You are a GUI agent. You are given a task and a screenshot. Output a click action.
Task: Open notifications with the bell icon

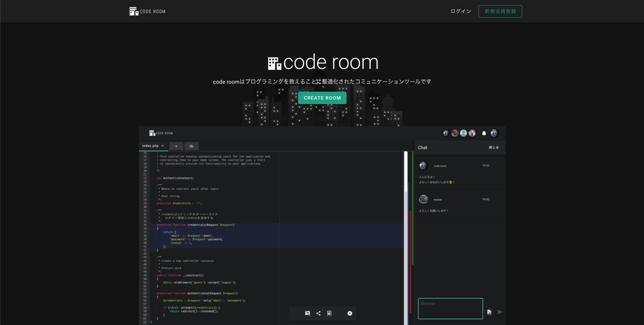(x=484, y=133)
